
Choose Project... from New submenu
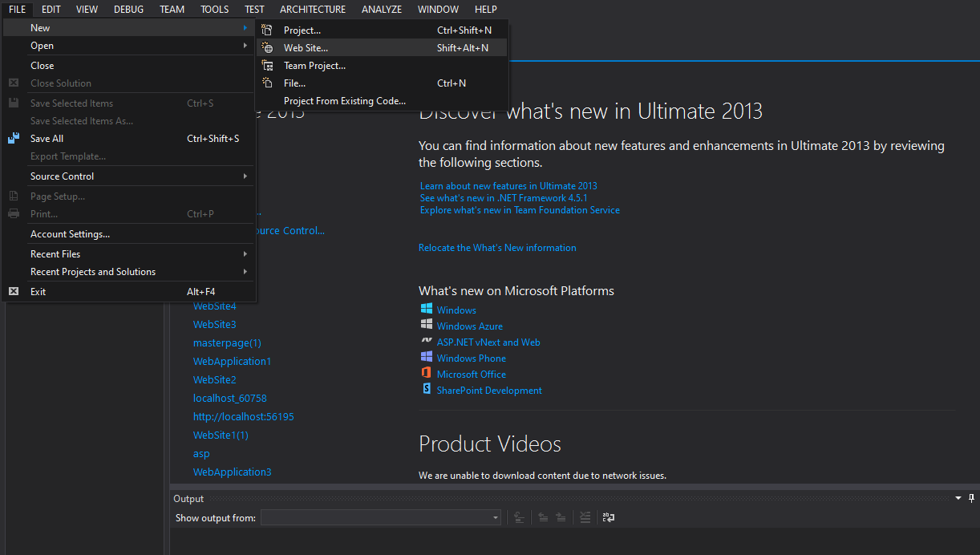382,30
